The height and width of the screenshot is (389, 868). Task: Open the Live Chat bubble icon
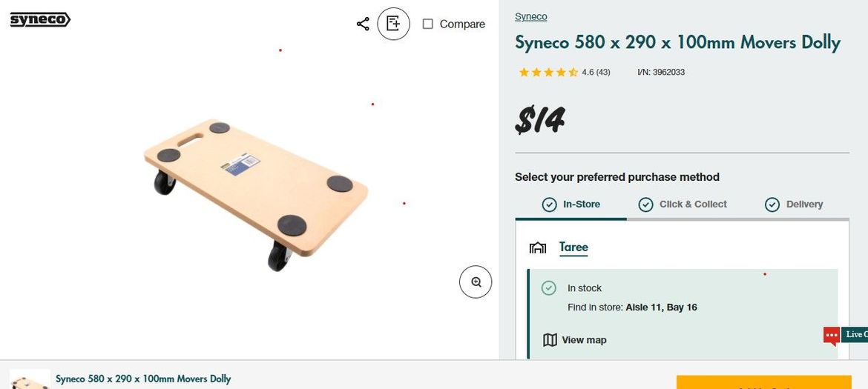coord(831,335)
